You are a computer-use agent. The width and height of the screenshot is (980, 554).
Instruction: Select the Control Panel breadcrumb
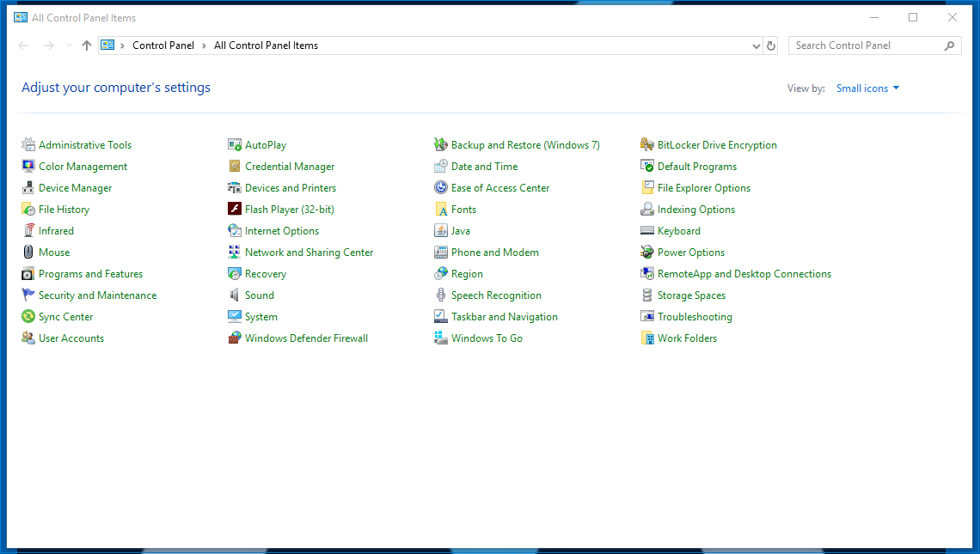163,46
